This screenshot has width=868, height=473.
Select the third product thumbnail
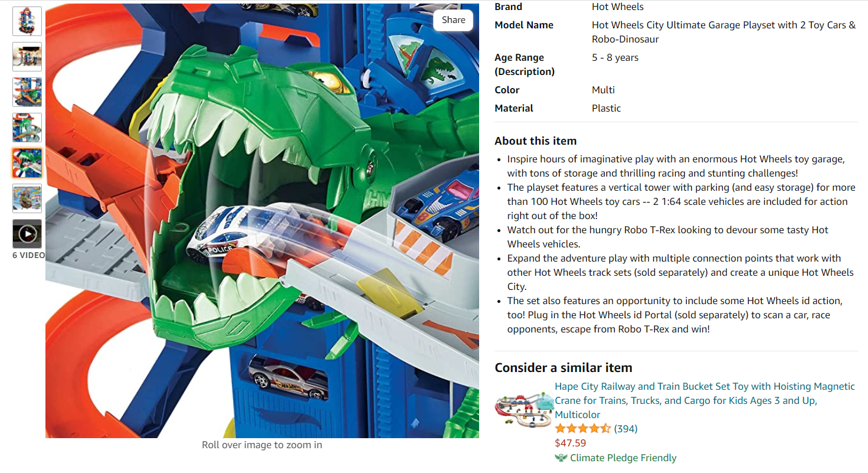[27, 92]
